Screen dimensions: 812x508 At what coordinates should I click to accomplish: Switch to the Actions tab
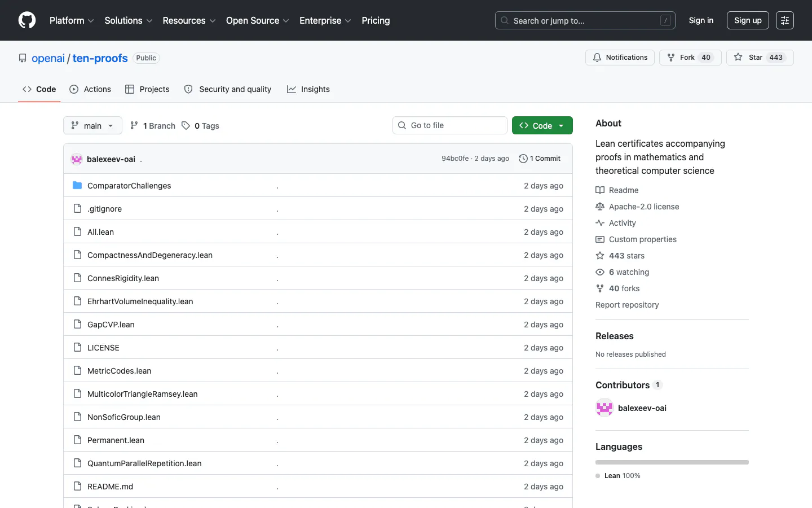coord(90,89)
